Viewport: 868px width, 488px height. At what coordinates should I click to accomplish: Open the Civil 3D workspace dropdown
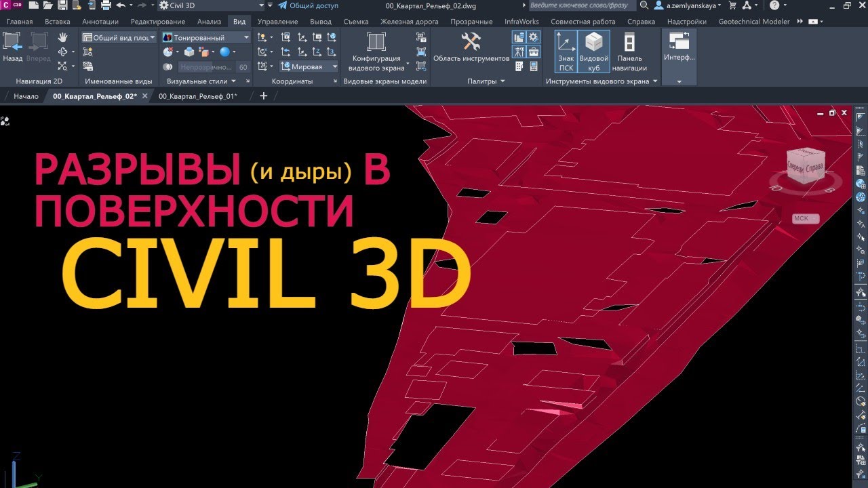click(211, 5)
